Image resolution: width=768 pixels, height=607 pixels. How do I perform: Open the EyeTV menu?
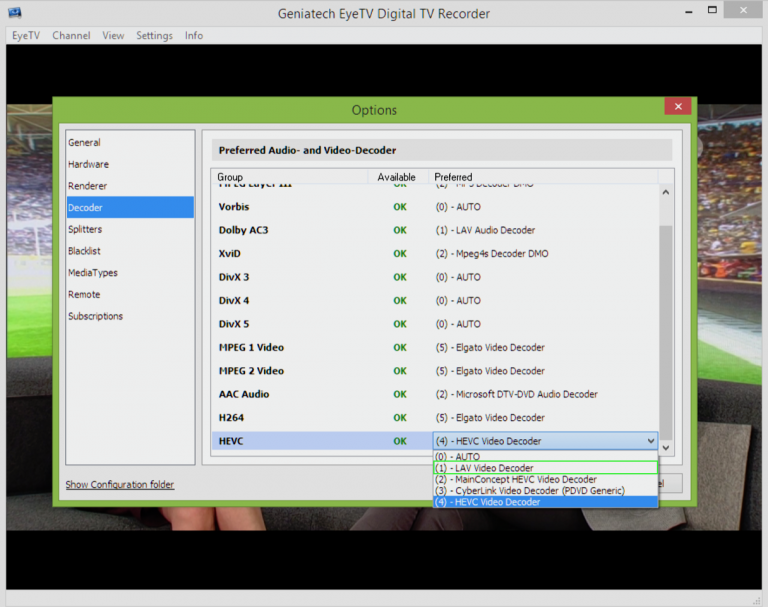(x=25, y=36)
